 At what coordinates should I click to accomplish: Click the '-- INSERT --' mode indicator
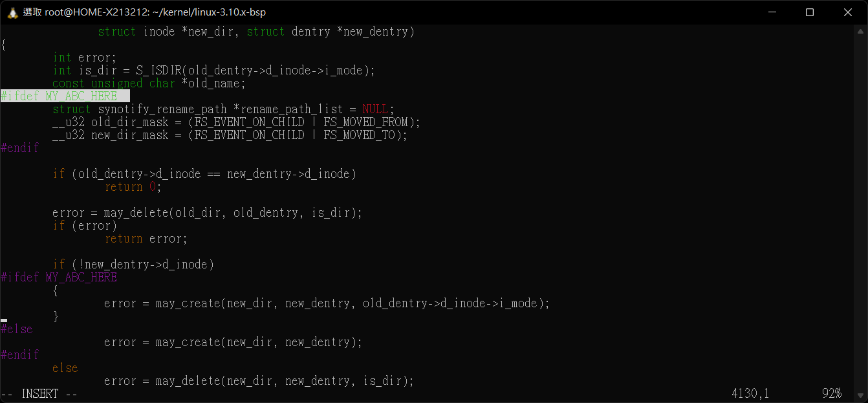39,394
